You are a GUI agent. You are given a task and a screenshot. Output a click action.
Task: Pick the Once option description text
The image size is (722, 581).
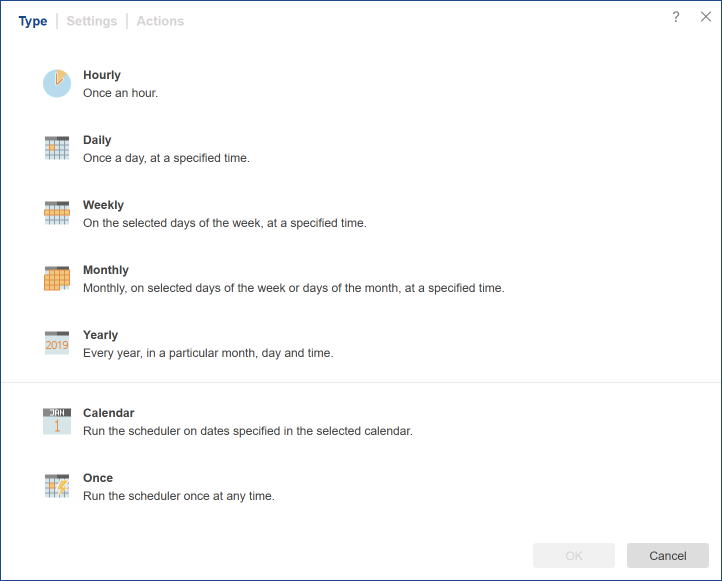pos(178,496)
